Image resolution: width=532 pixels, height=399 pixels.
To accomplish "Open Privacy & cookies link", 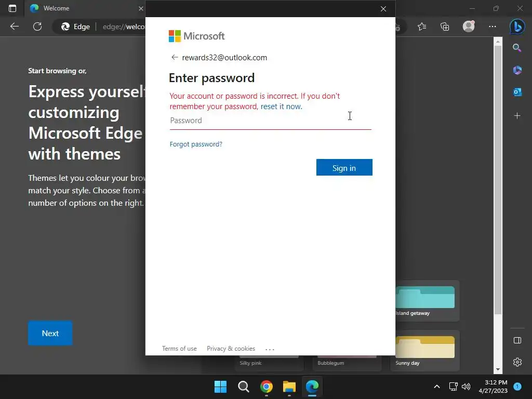I will pos(231,349).
